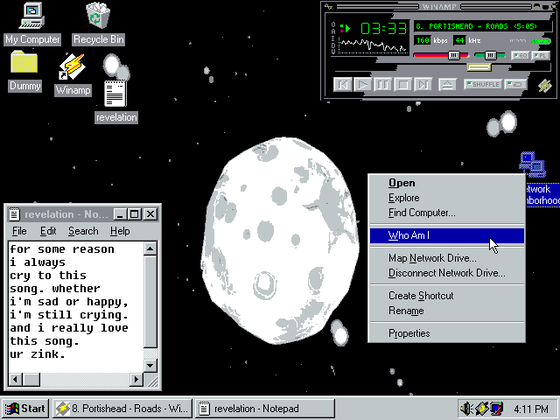Choose Open in the context menu

tap(447, 183)
